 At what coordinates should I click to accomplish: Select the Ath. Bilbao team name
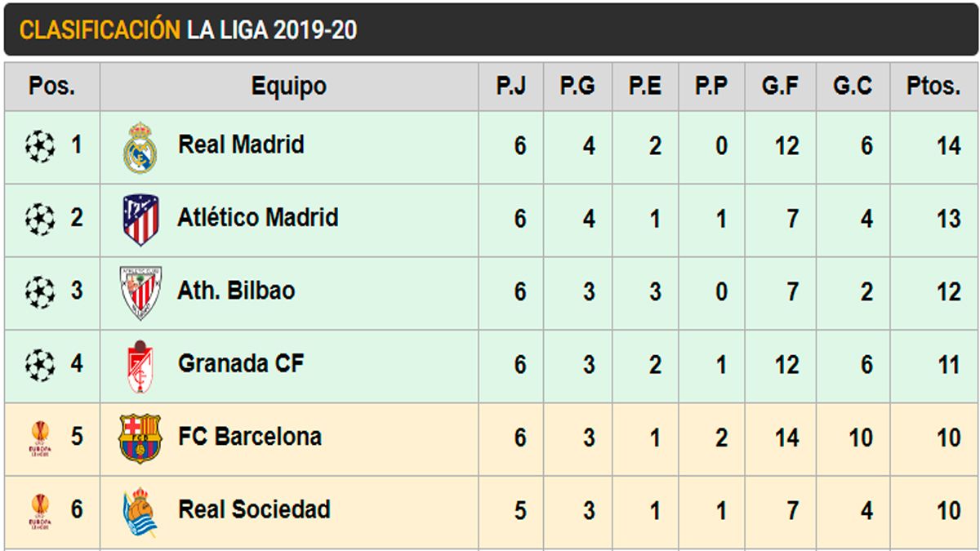pyautogui.click(x=236, y=291)
